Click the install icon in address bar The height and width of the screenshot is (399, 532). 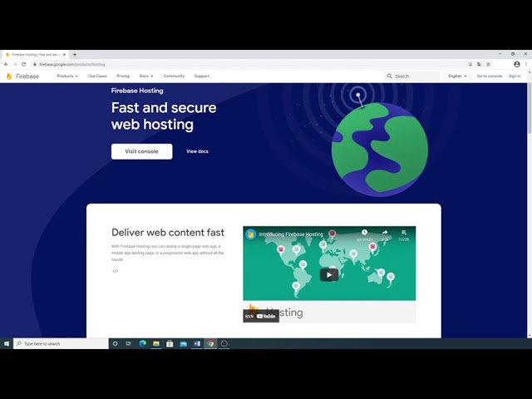coord(470,64)
